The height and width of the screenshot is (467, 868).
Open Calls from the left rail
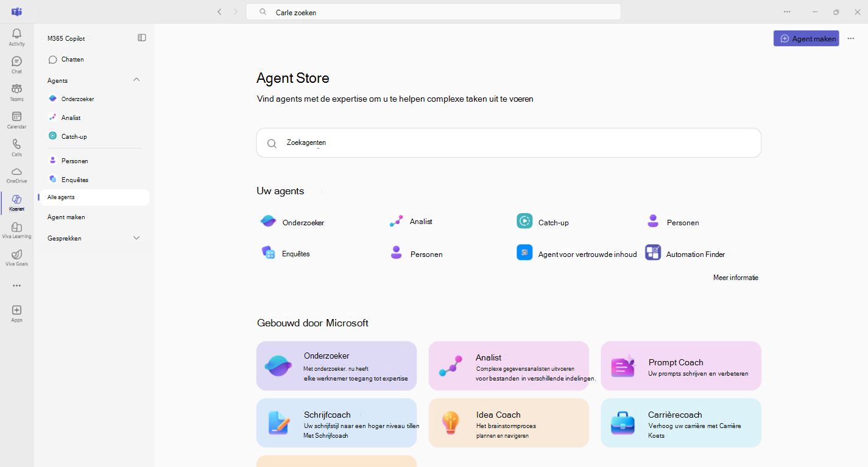[16, 147]
